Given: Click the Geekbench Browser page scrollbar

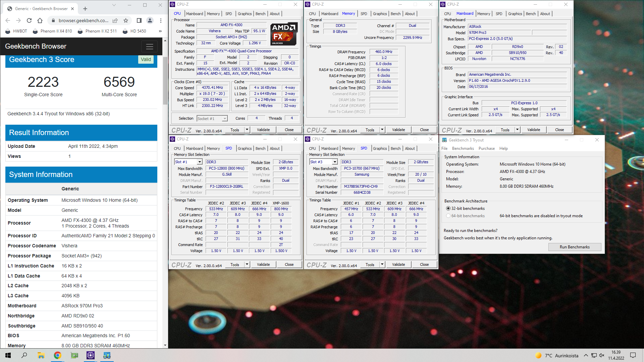Looking at the screenshot, I should click(x=165, y=80).
